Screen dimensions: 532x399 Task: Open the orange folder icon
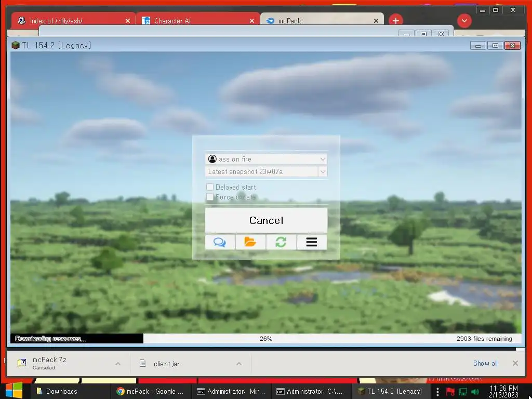pyautogui.click(x=250, y=242)
